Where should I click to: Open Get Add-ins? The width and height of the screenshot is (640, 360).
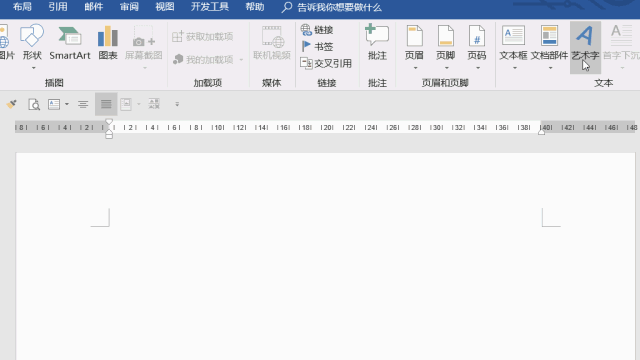pyautogui.click(x=203, y=36)
